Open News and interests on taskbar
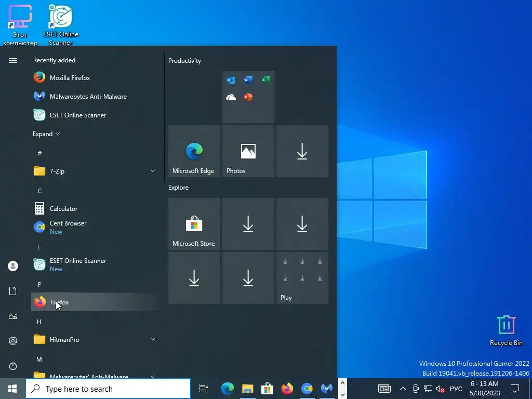 [x=384, y=389]
